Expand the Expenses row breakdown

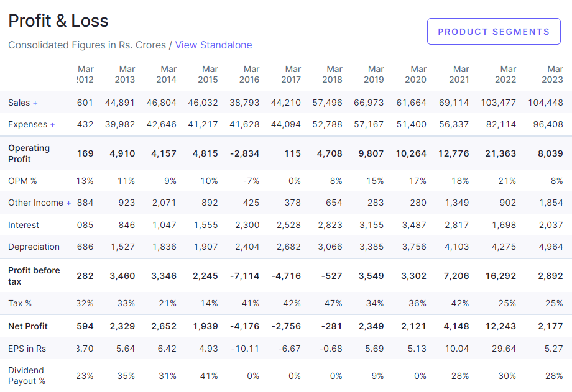point(52,125)
